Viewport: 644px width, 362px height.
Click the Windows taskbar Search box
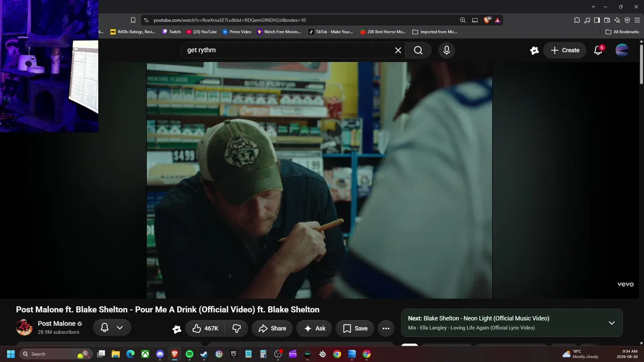(x=56, y=354)
